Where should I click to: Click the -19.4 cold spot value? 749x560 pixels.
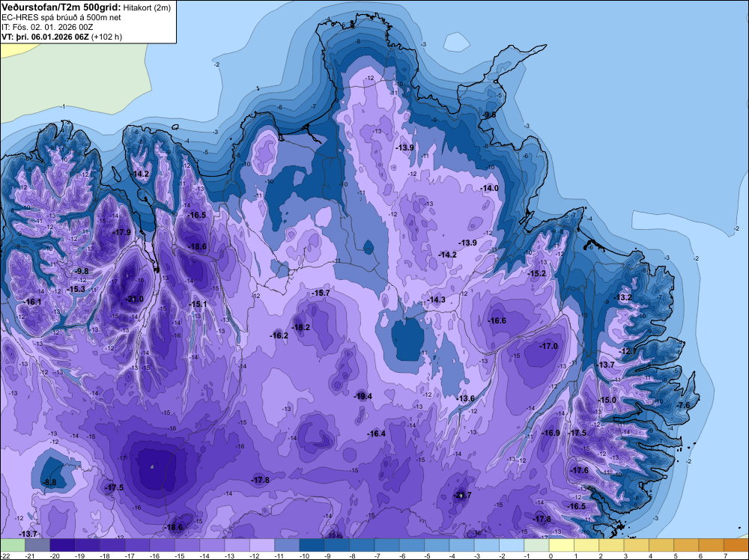[x=363, y=396]
